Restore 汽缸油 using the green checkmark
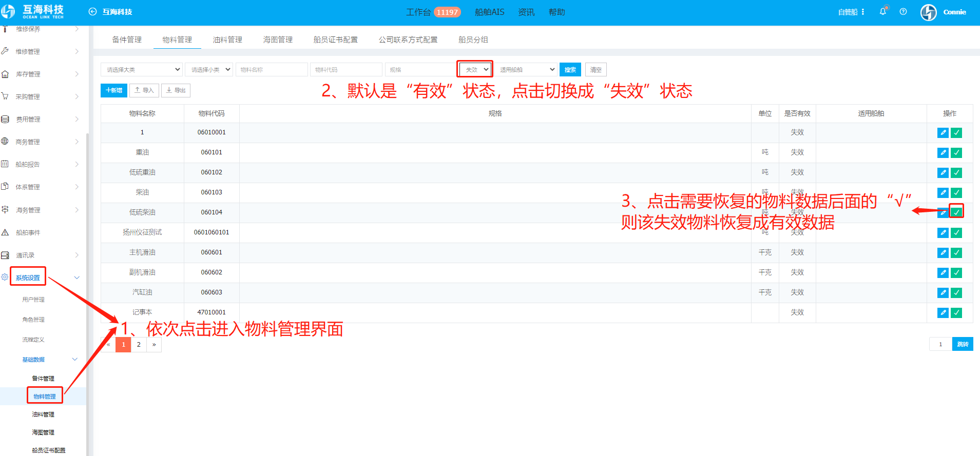This screenshot has width=980, height=456. pos(956,293)
